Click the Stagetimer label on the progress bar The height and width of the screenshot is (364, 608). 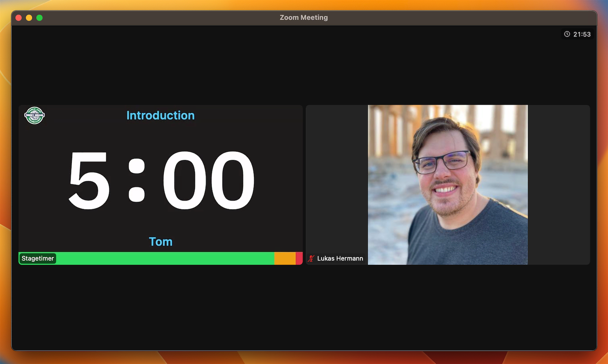pyautogui.click(x=38, y=258)
